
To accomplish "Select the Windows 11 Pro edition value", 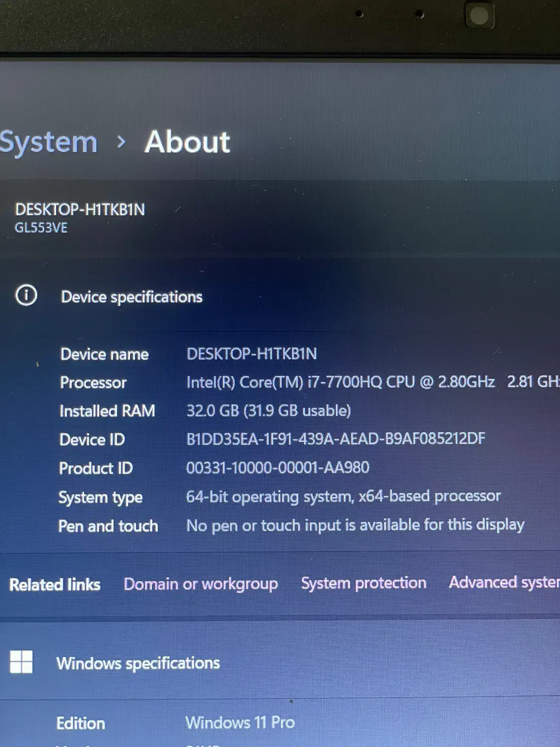I will pyautogui.click(x=240, y=722).
